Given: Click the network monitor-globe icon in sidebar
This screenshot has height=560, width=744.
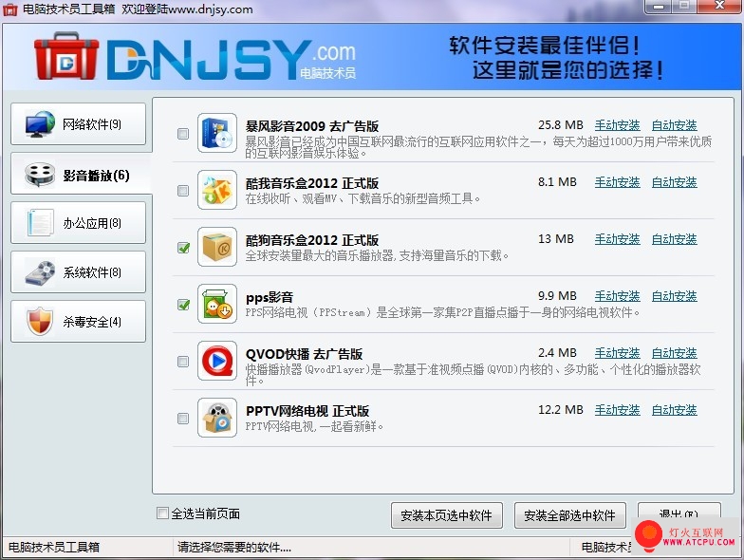Looking at the screenshot, I should pos(40,124).
